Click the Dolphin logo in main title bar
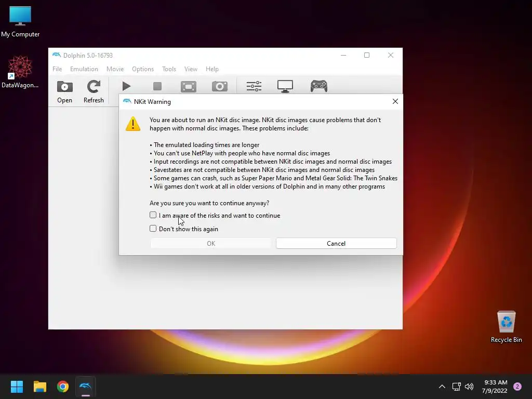Viewport: 532px width, 399px height. 56,55
